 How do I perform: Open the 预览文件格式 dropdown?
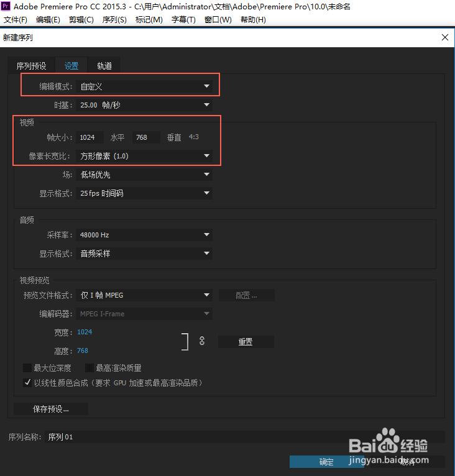pos(144,295)
